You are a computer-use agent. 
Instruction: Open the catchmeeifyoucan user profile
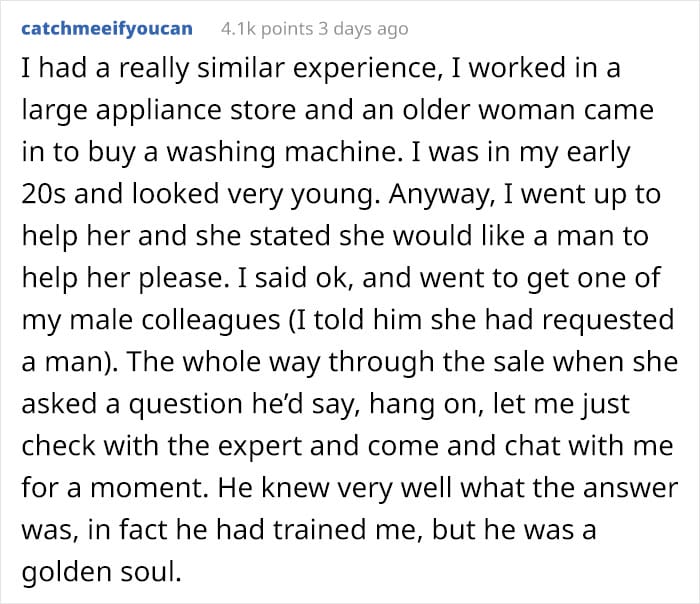[x=107, y=29]
